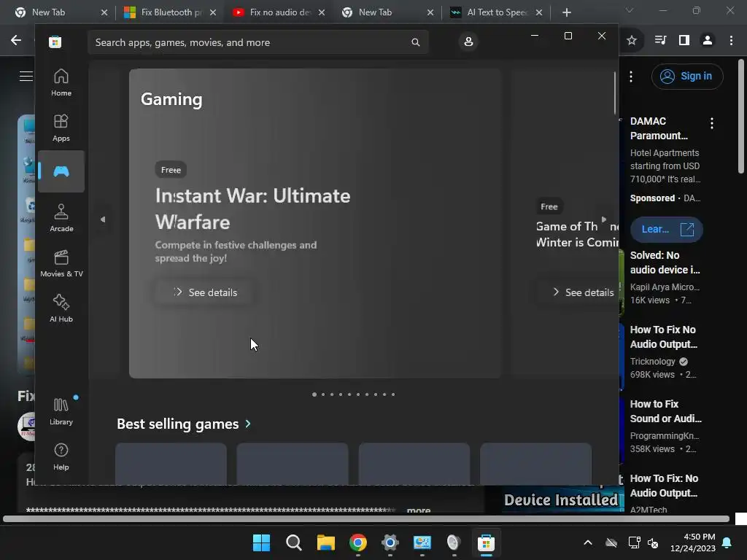Open How to Fix Sound or Audio video
747x560 pixels.
point(665,411)
